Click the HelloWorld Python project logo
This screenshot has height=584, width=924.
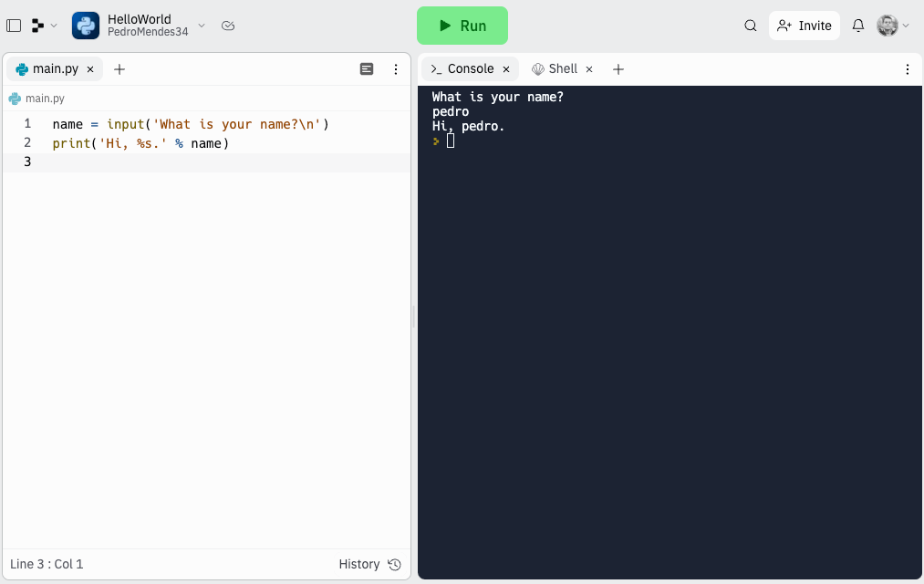click(x=86, y=26)
